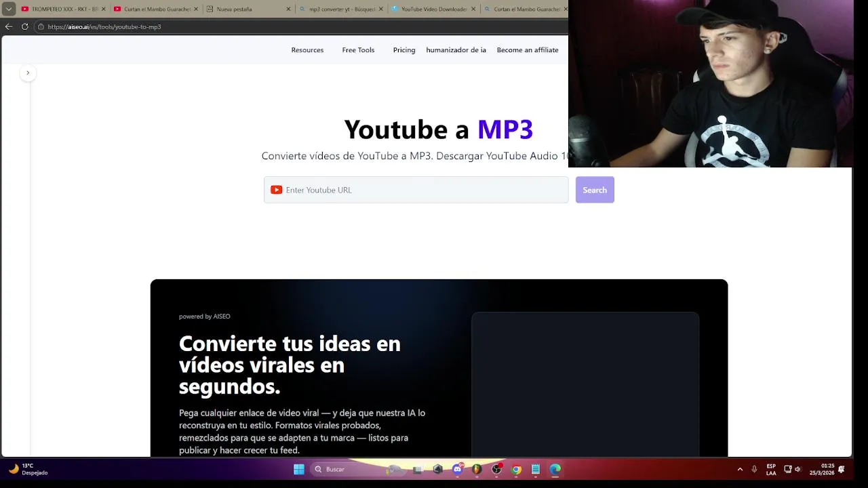Switch the ESP LAA input language
868x488 pixels.
tap(771, 469)
